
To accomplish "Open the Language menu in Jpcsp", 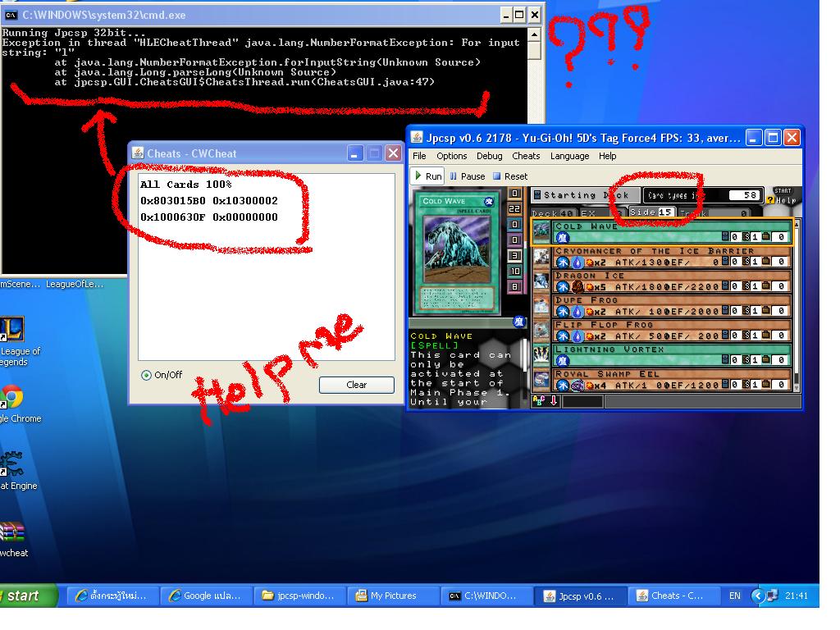I will [569, 156].
